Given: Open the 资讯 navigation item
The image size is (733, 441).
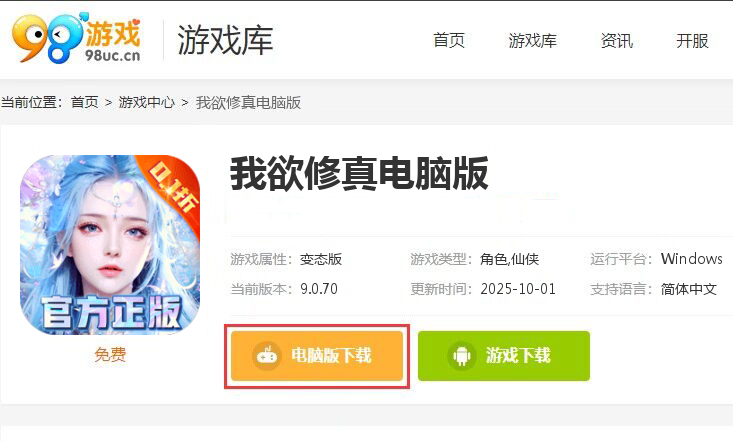Looking at the screenshot, I should pyautogui.click(x=617, y=41).
